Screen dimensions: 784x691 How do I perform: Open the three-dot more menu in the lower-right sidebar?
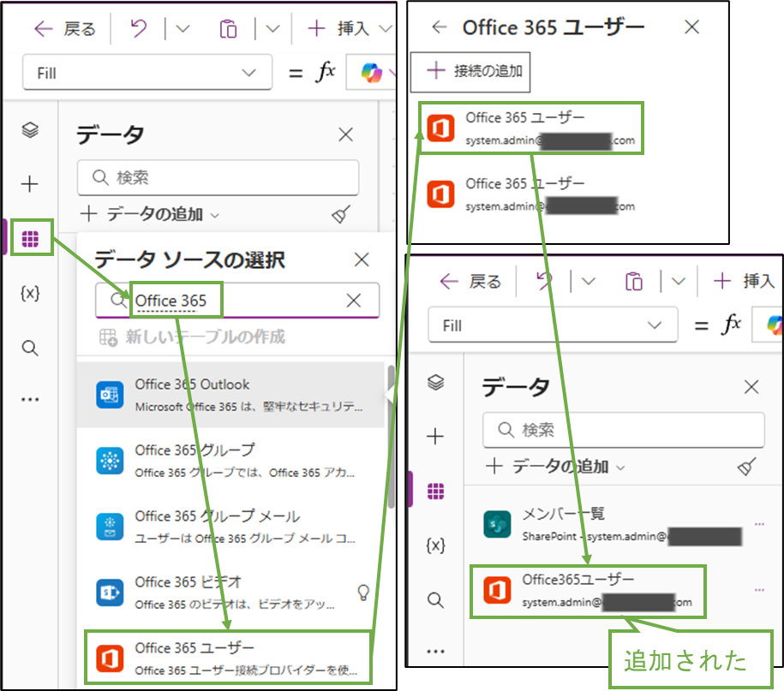(435, 652)
